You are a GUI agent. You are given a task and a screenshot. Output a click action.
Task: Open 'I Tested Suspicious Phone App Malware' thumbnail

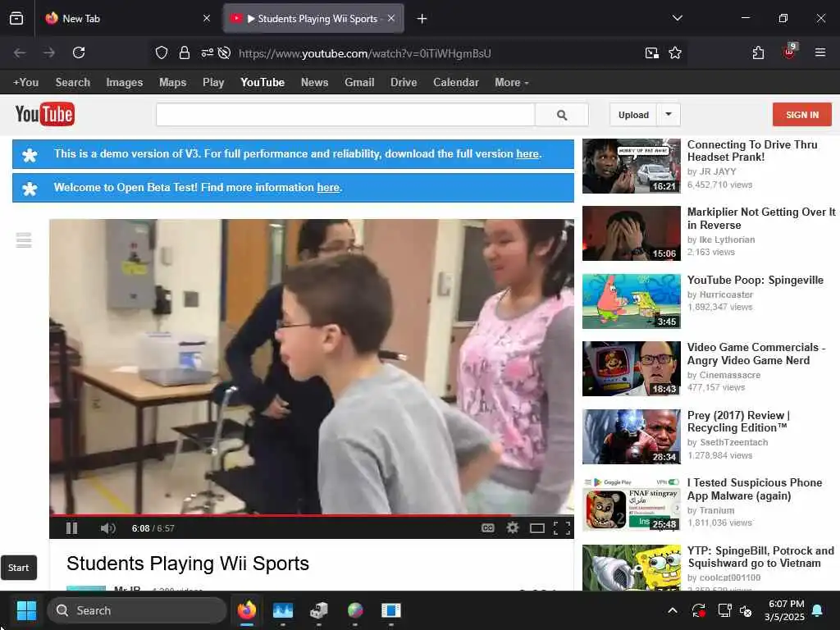coord(632,504)
